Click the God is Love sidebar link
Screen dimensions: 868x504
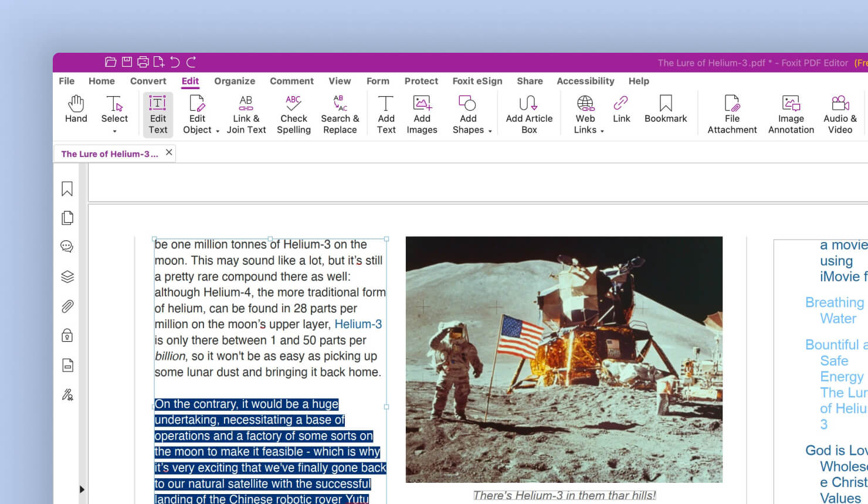[x=836, y=474]
